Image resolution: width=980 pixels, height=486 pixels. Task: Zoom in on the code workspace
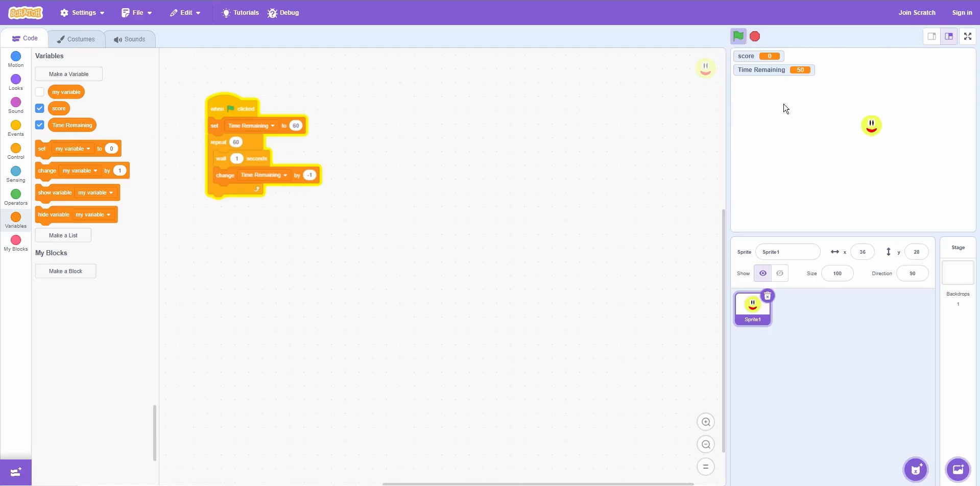705,422
